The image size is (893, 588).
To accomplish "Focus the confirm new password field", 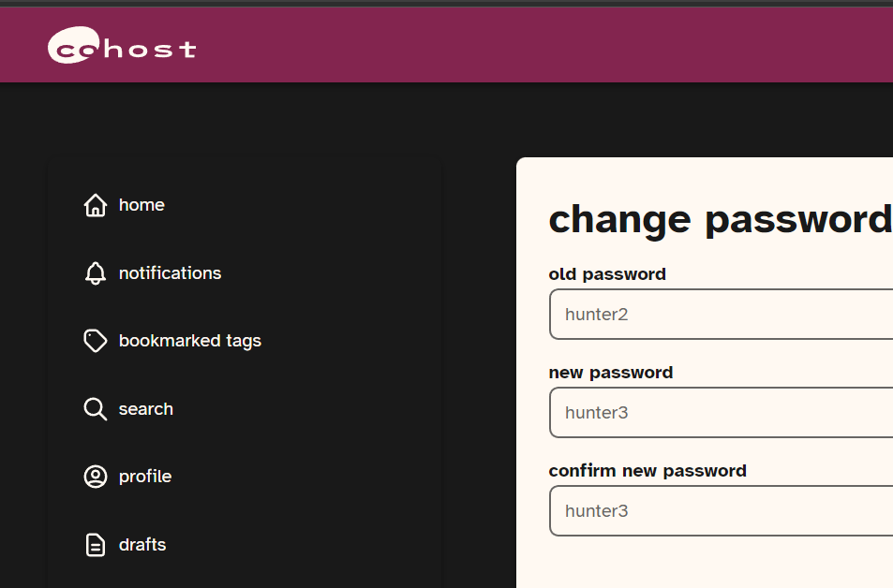I will [722, 511].
